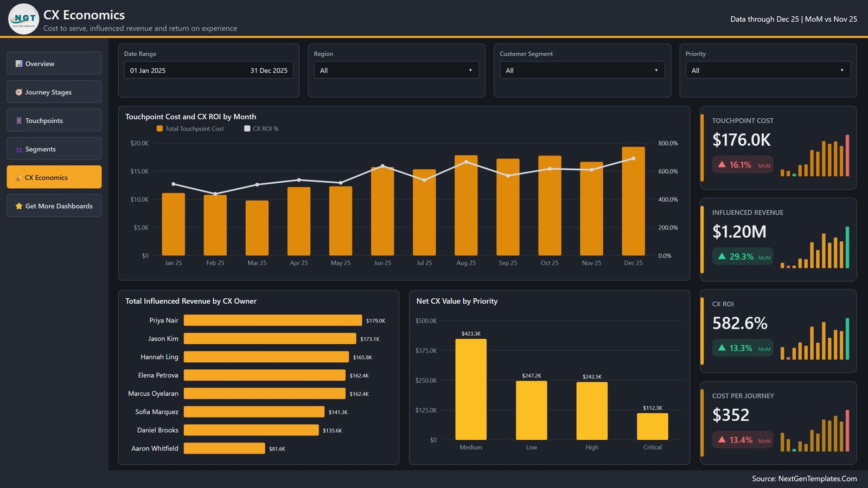868x488 pixels.
Task: Click the start date 01 Jan 2025 field
Action: point(148,70)
